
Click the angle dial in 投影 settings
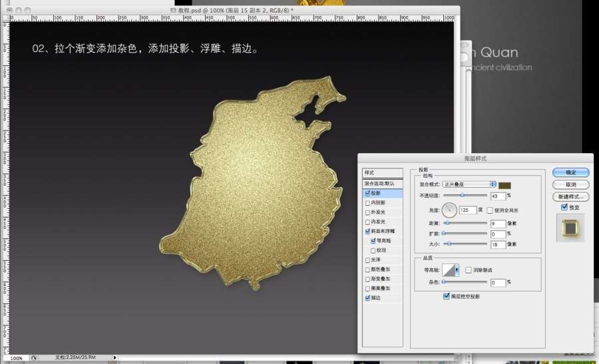tap(450, 210)
